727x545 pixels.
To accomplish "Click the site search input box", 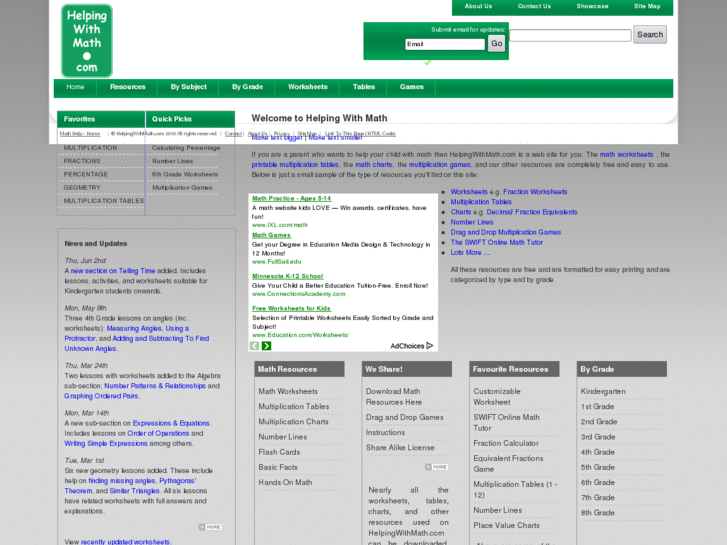I will point(571,35).
